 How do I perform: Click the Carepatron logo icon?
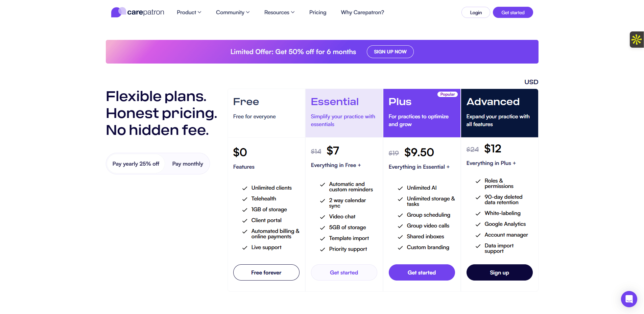[118, 12]
